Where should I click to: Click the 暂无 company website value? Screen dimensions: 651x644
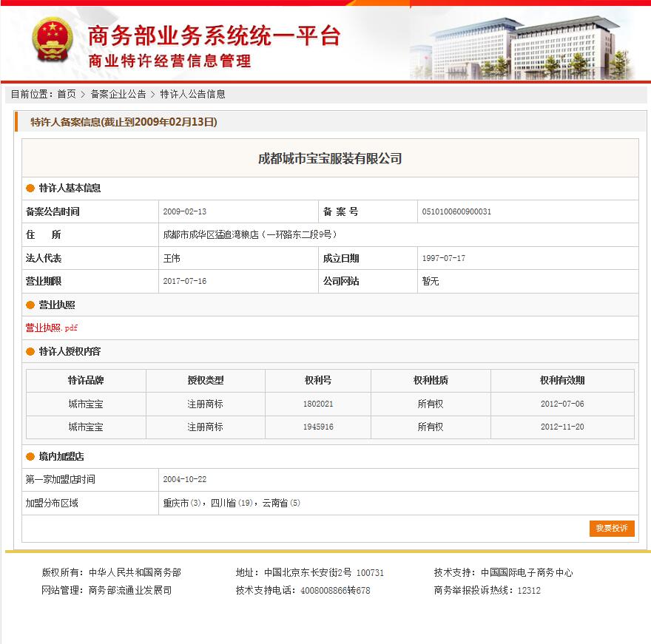[431, 282]
